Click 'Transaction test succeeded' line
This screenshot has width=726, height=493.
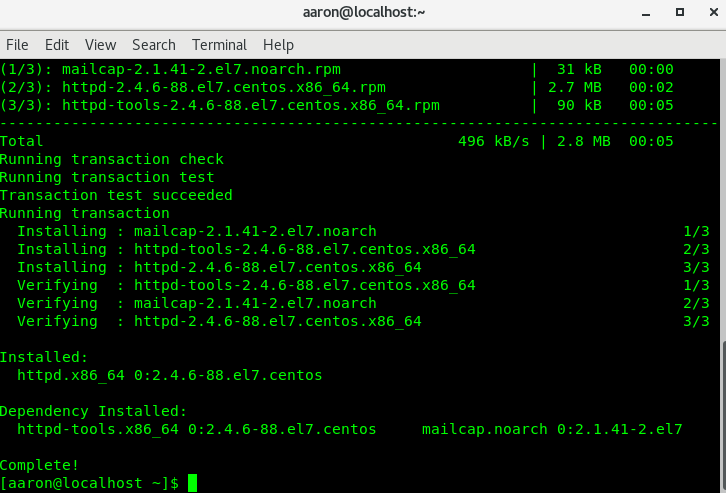[116, 195]
